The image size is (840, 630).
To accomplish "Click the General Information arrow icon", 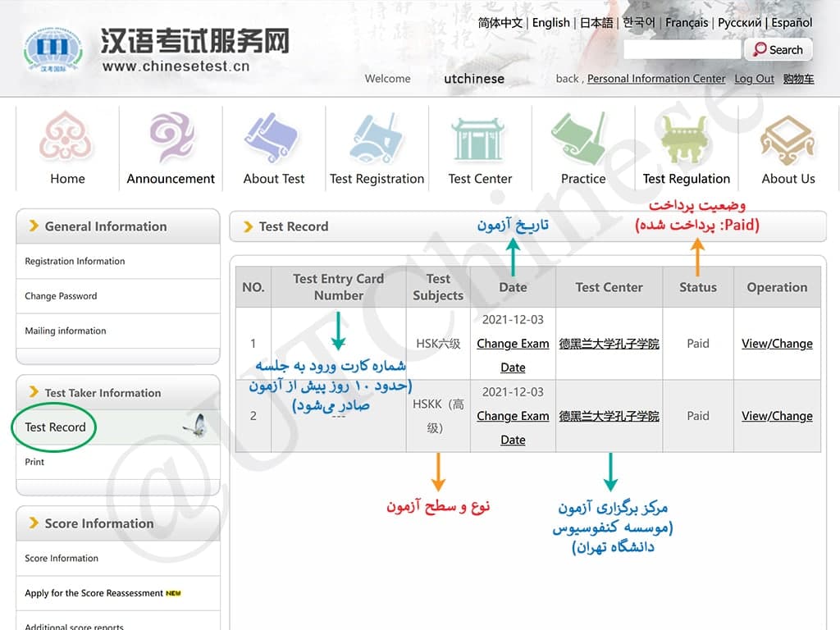I will [x=34, y=226].
